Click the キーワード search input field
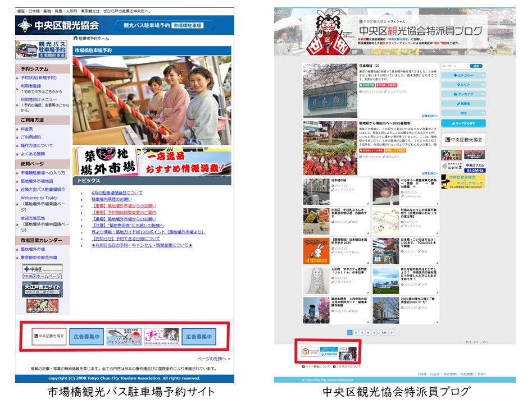The height and width of the screenshot is (404, 532). [x=454, y=66]
